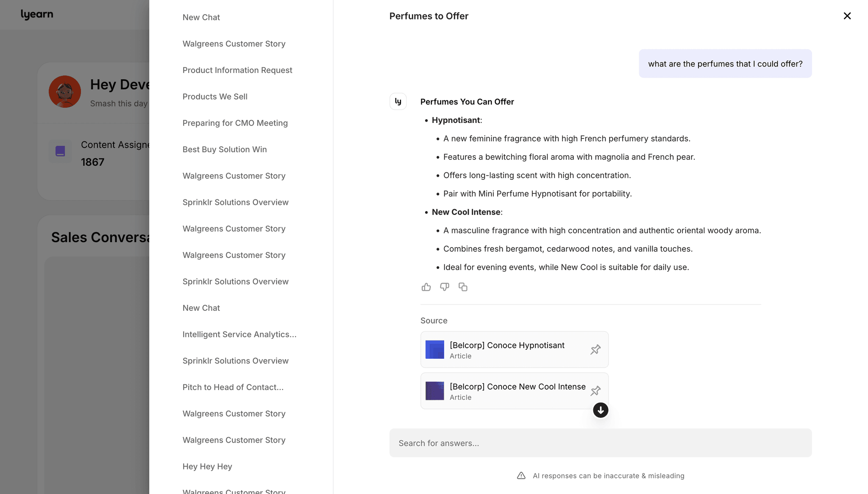
Task: Give a thumbs up to the perfume answer
Action: point(426,287)
